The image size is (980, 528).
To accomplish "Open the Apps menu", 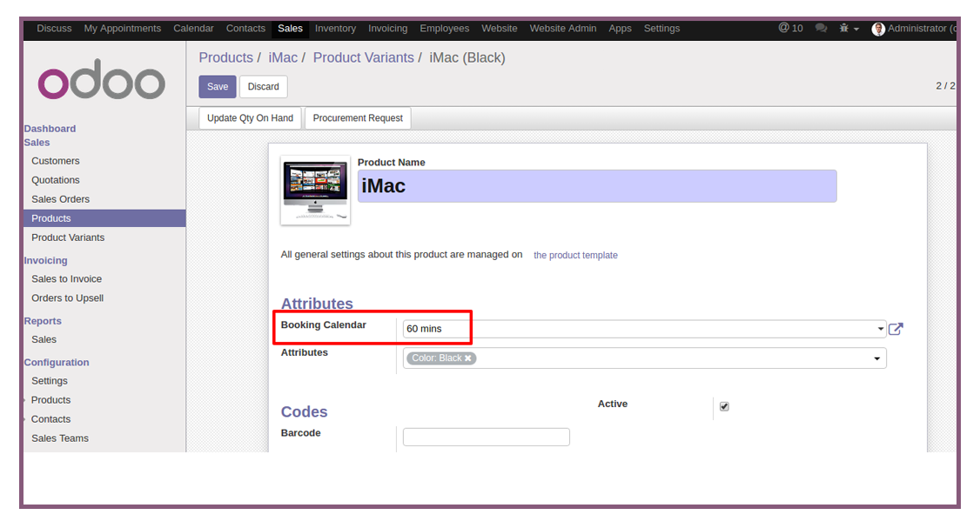I will click(620, 28).
